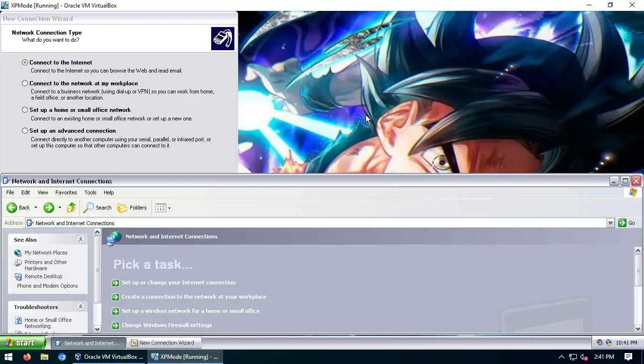This screenshot has height=364, width=644.
Task: Click the Home Networking troubleshooter help icon
Action: point(18,320)
